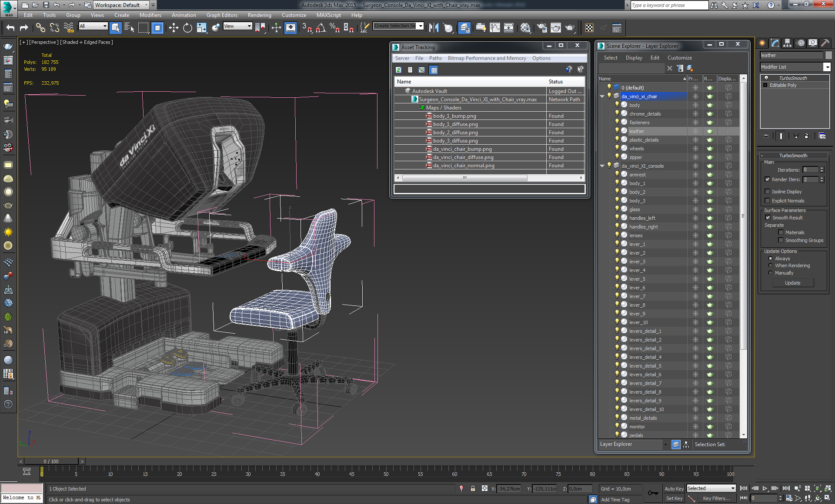Click the Redo arrow in main toolbar

click(24, 28)
